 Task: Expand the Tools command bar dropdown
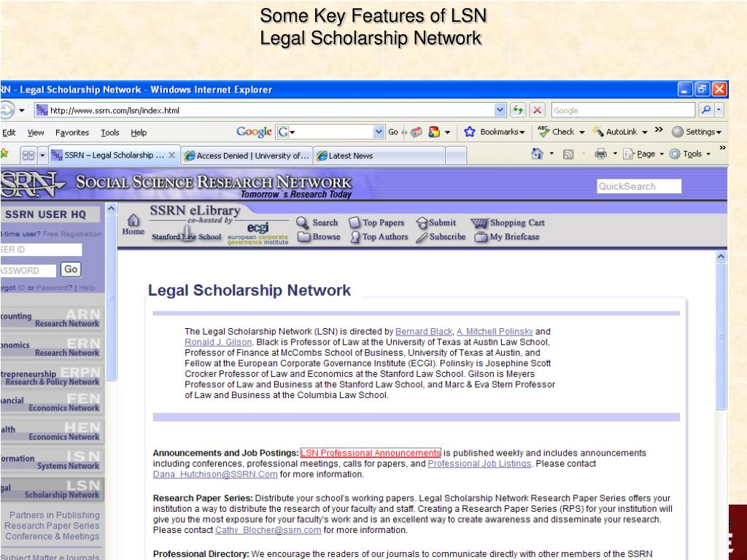click(708, 155)
